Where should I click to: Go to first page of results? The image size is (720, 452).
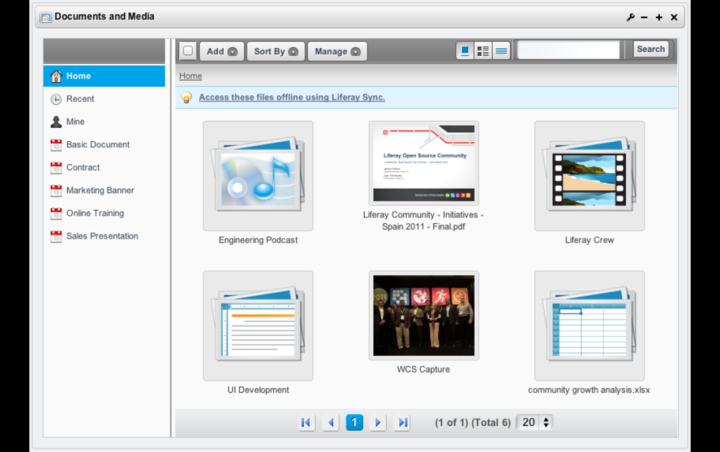306,422
